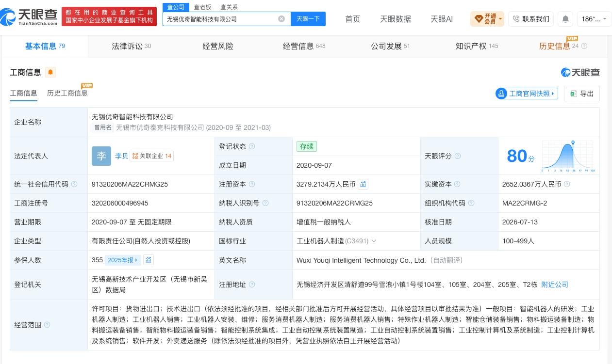
Task: Click organization code MA22CRMG-2
Action: click(525, 203)
